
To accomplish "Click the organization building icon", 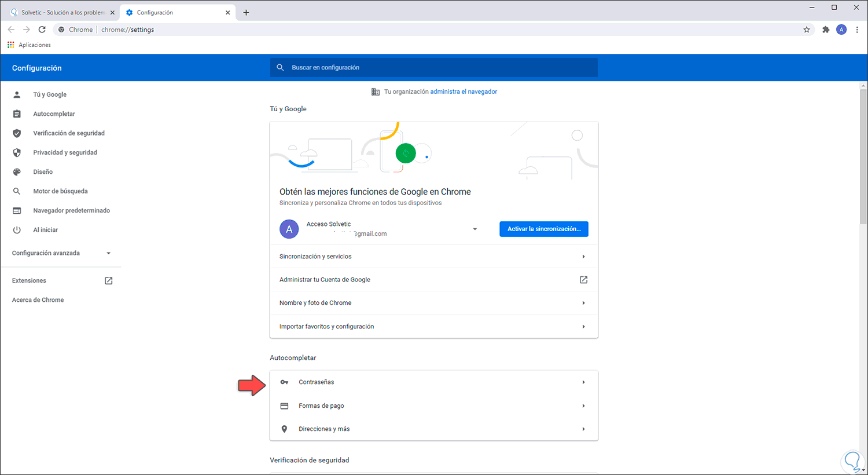I will (x=376, y=92).
